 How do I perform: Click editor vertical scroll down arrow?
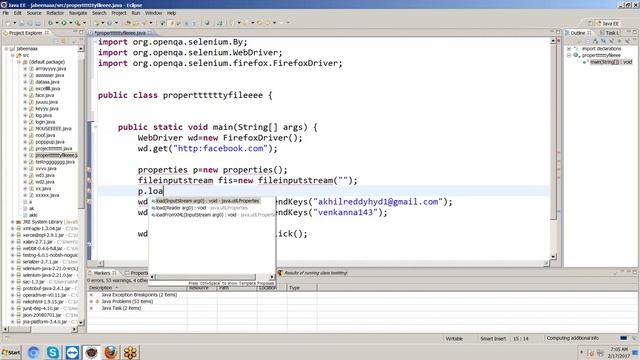pos(553,257)
